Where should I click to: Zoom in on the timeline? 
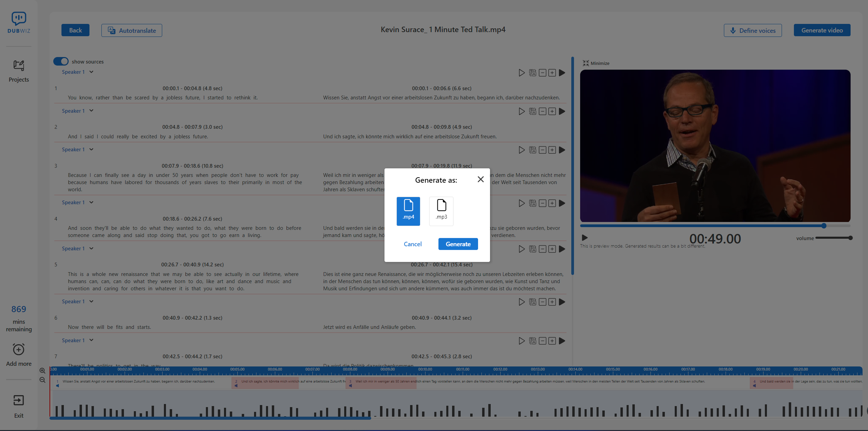[x=42, y=371]
